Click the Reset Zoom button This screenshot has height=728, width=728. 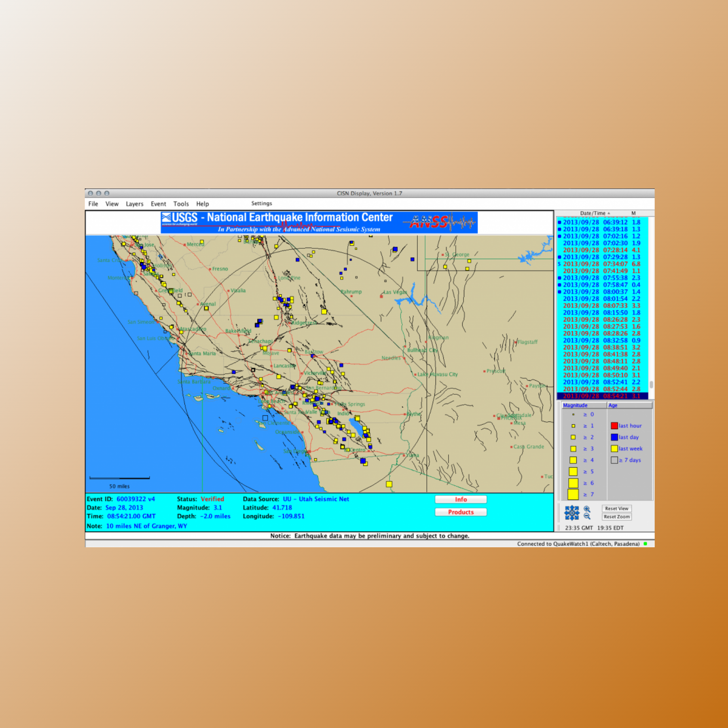(617, 516)
